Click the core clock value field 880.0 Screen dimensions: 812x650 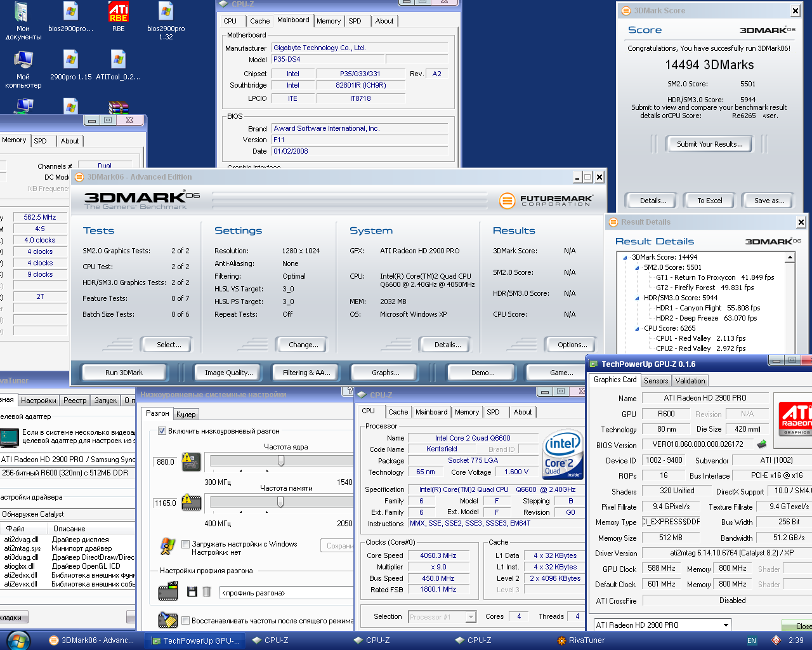coord(165,461)
